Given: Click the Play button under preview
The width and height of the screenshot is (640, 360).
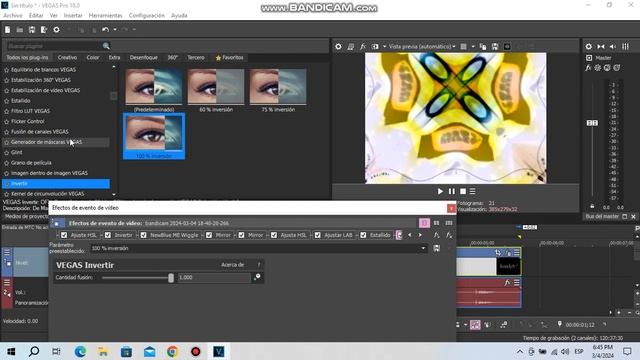Looking at the screenshot, I should pyautogui.click(x=440, y=191).
